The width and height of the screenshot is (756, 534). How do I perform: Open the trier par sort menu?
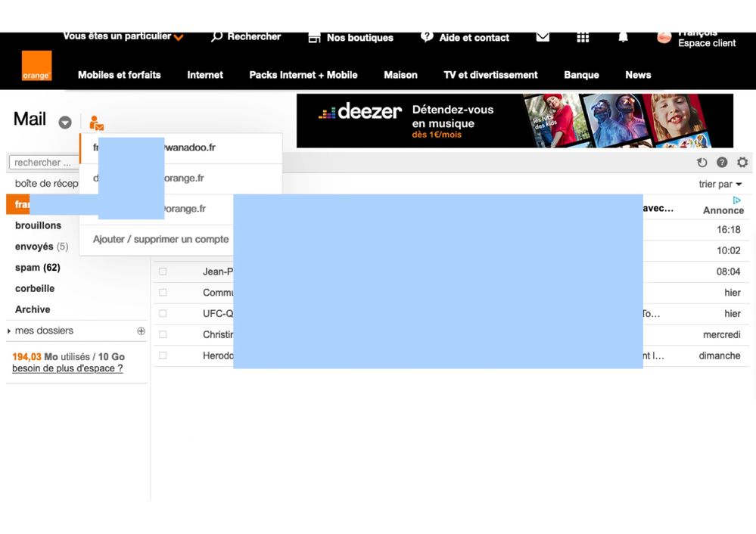pos(720,184)
